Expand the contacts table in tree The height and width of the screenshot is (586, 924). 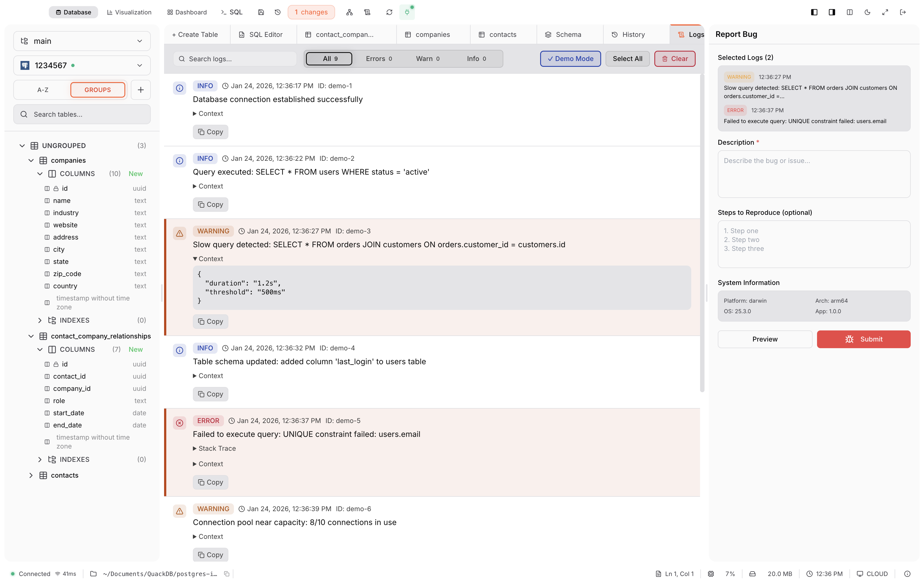(x=31, y=475)
